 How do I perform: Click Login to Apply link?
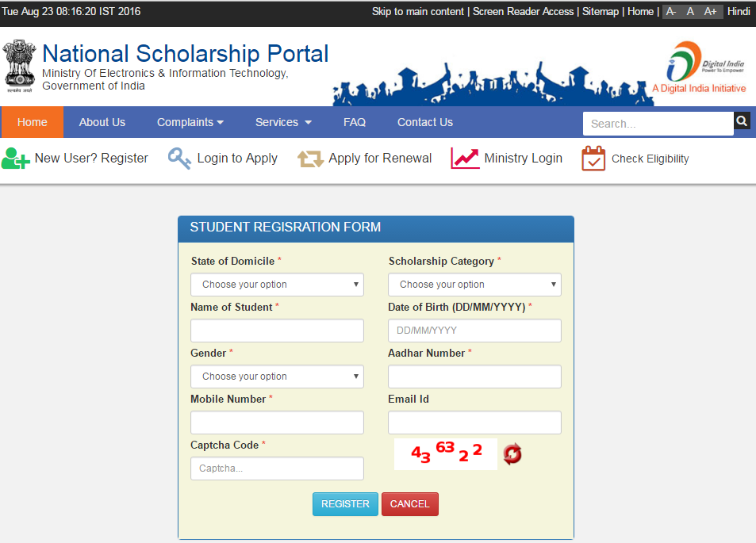coord(237,159)
